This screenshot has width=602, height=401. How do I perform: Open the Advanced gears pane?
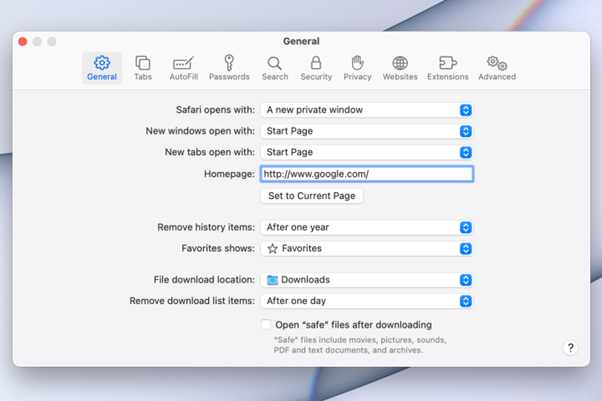coord(497,68)
